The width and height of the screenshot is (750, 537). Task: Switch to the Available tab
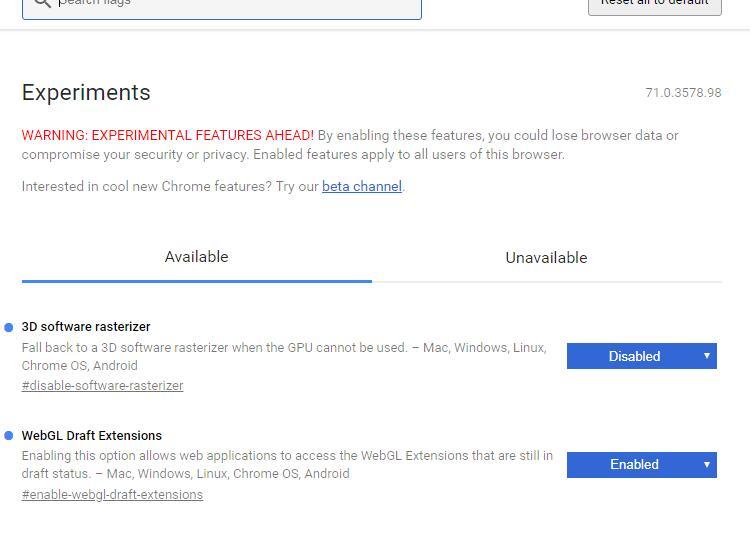(x=196, y=257)
